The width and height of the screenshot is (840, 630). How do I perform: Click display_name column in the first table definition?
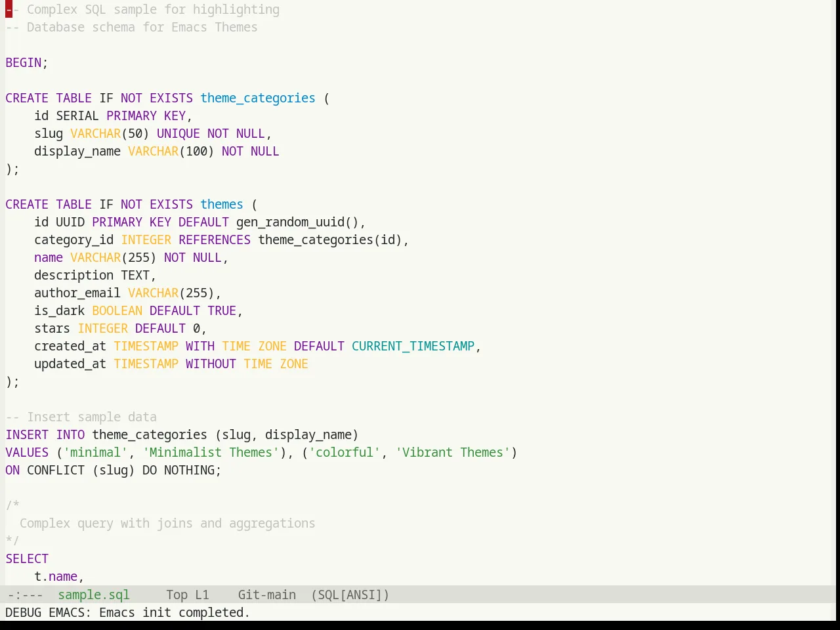pyautogui.click(x=77, y=151)
